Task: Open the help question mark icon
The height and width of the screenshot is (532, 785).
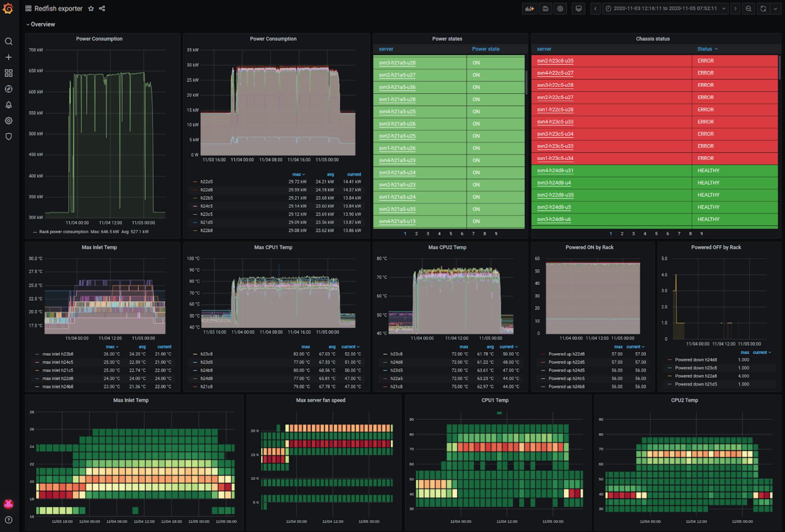Action: (x=8, y=520)
